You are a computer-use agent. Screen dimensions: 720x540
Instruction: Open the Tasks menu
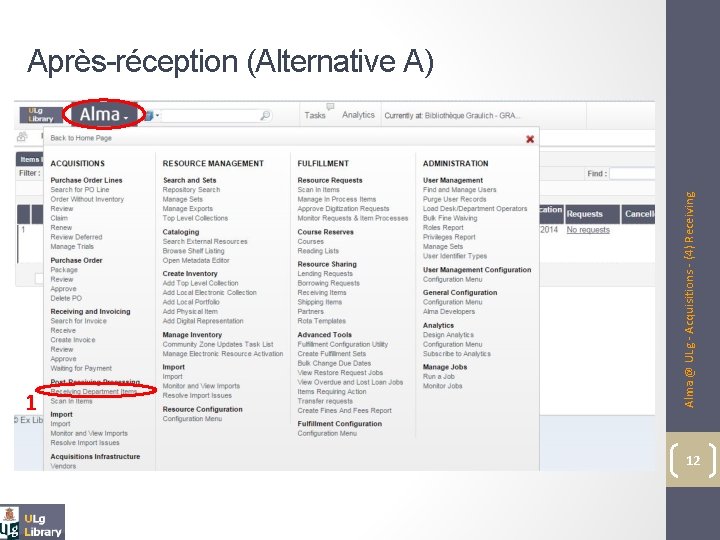pos(315,115)
